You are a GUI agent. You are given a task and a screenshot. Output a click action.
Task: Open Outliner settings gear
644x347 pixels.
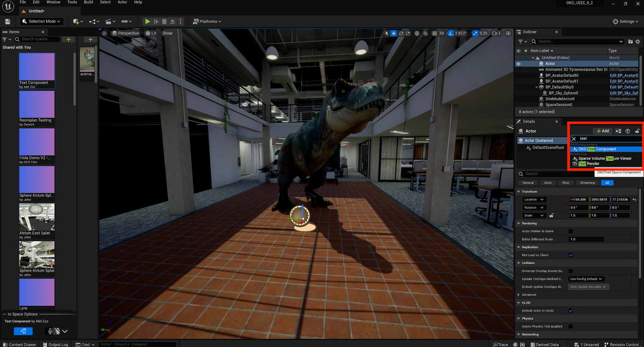[638, 41]
